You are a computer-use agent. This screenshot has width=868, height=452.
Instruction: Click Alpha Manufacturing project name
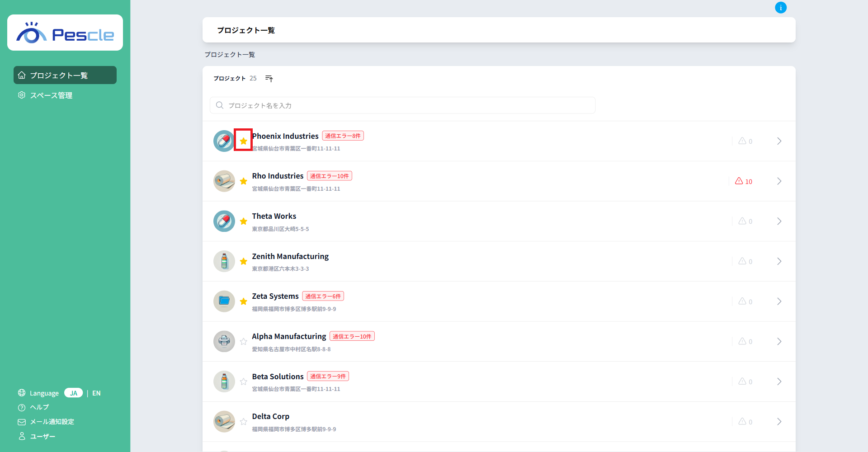(x=289, y=336)
